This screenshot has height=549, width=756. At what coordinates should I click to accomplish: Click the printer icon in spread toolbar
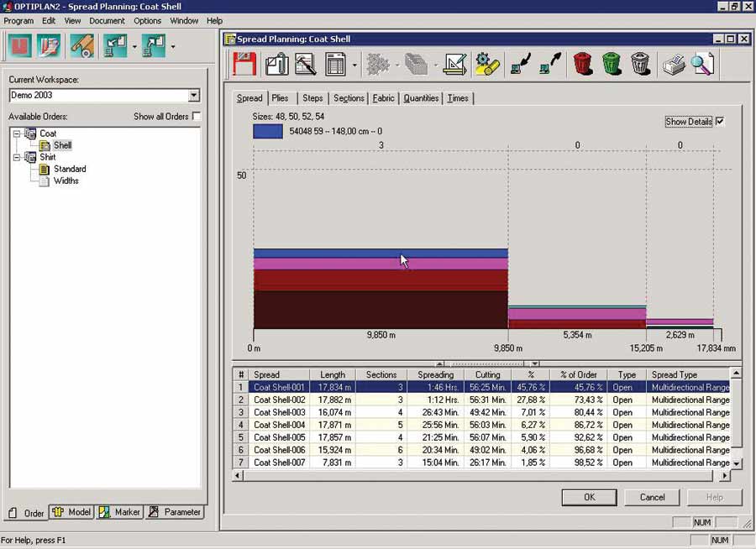(x=674, y=64)
